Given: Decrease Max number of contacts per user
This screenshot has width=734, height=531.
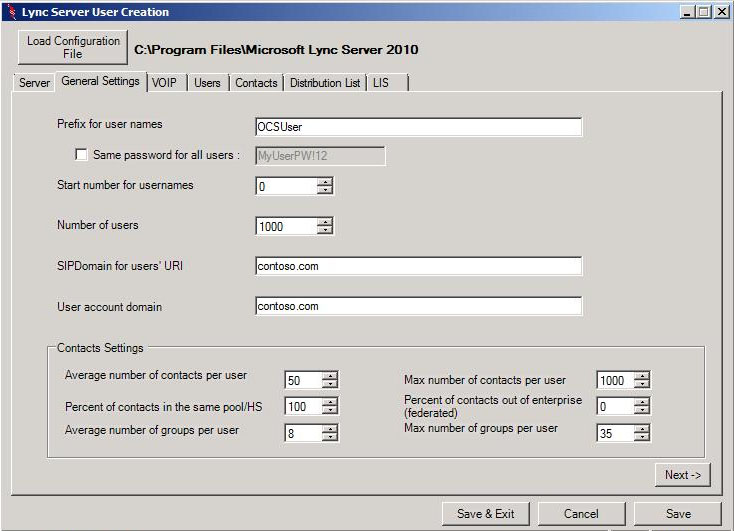Looking at the screenshot, I should (x=642, y=384).
